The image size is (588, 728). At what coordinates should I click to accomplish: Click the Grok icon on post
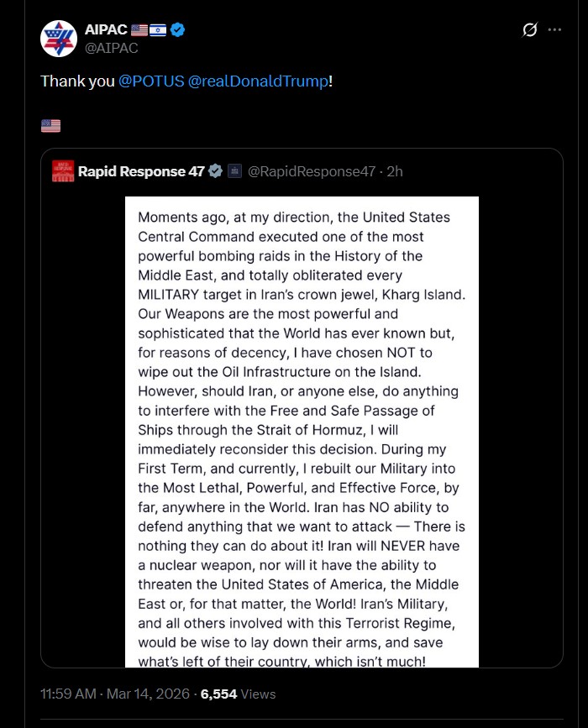point(529,29)
